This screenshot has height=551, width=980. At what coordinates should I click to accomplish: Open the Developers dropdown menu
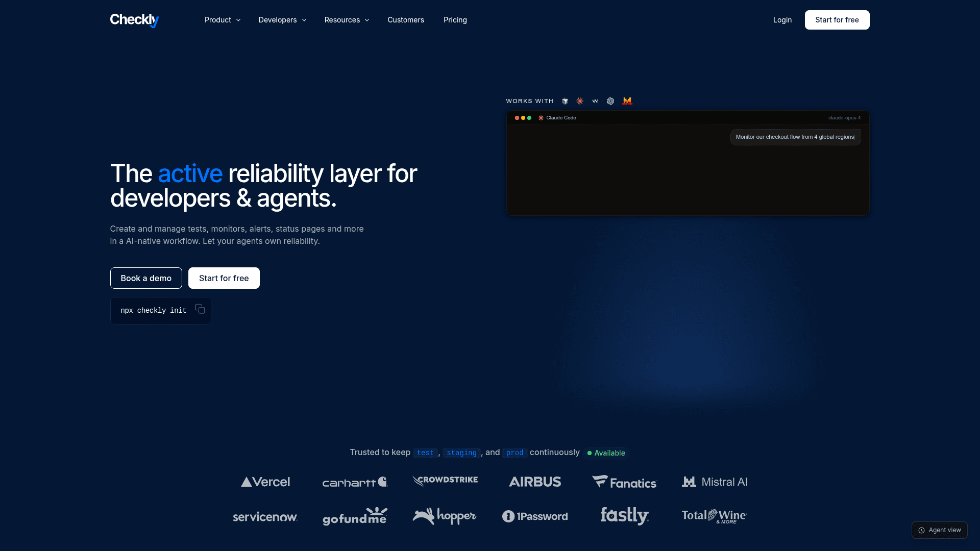[x=282, y=20]
